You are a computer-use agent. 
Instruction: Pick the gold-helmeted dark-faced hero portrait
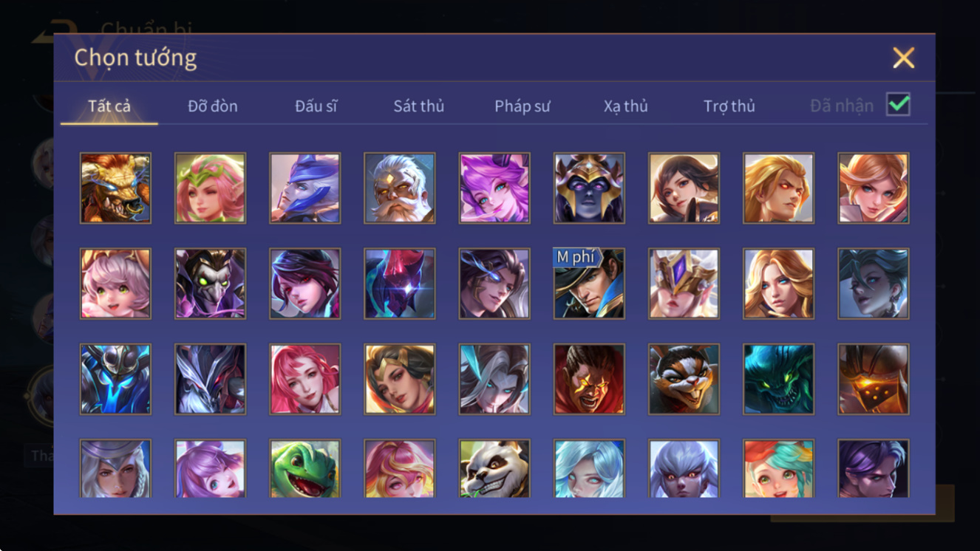tap(589, 188)
